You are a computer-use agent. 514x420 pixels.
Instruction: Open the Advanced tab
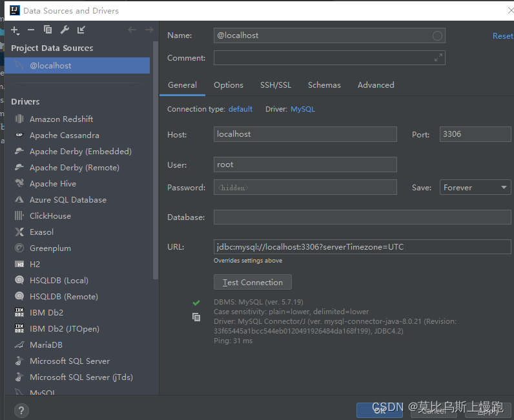pyautogui.click(x=376, y=85)
